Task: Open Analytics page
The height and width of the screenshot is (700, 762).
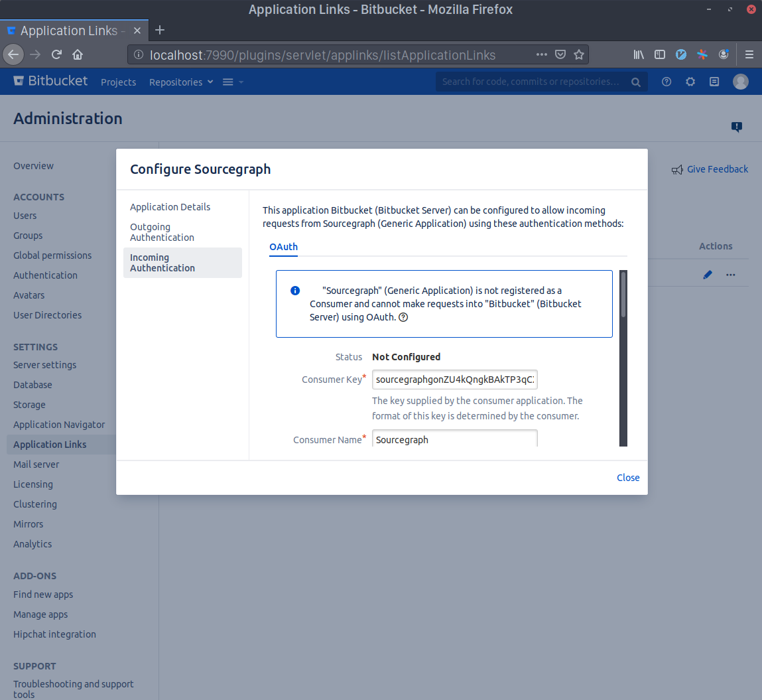Action: click(x=32, y=545)
